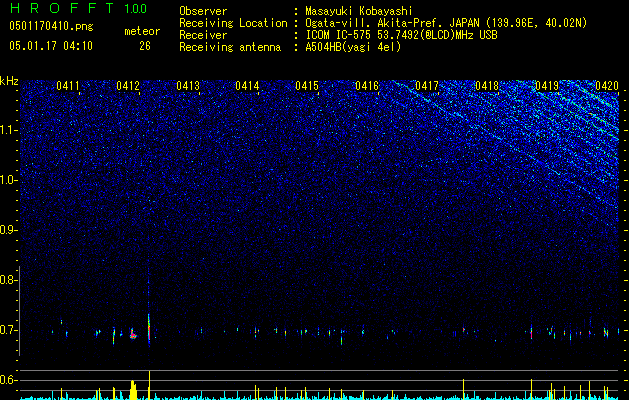Screen dimensions: 629x400
Task: Select observer name Masayuki Kobayashi
Action: (x=359, y=11)
